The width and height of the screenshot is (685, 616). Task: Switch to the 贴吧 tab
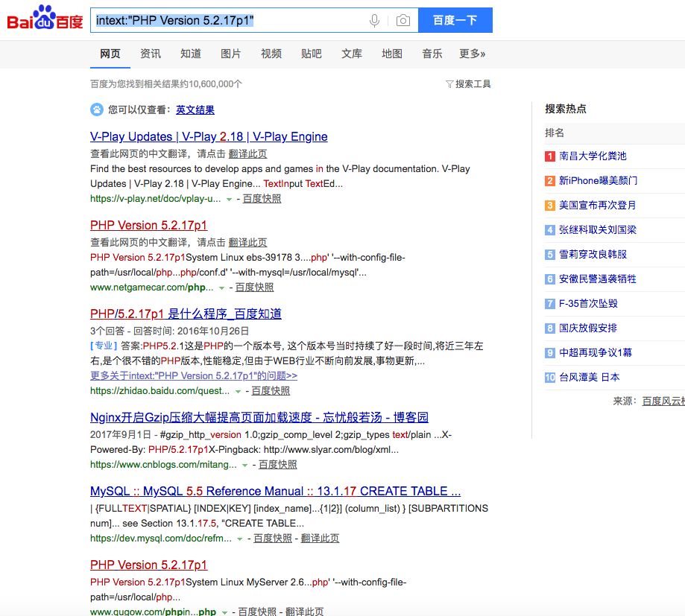tap(311, 54)
